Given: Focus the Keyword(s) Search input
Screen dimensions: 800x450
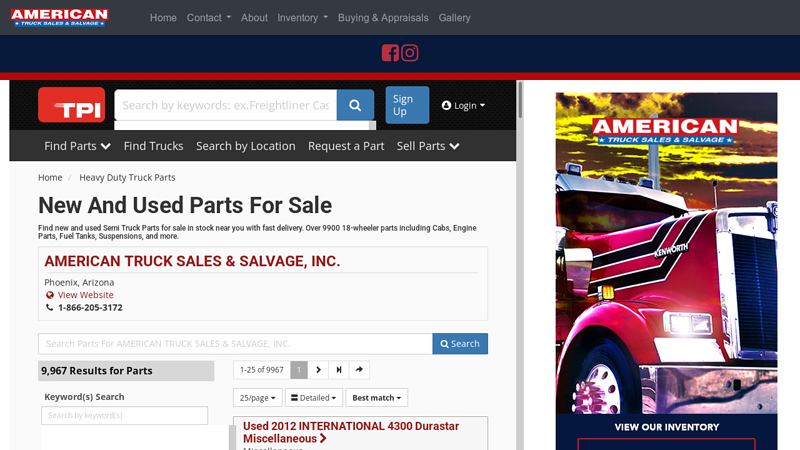Looking at the screenshot, I should (x=124, y=415).
